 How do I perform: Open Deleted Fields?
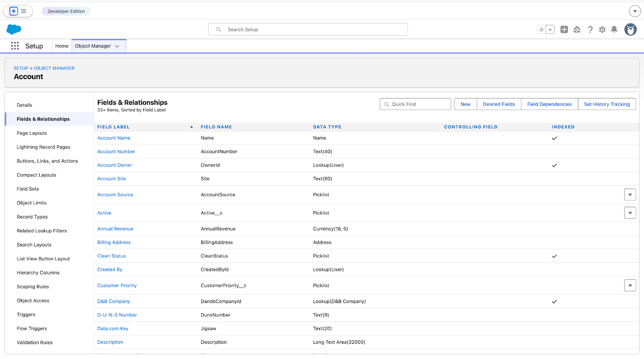pos(499,104)
